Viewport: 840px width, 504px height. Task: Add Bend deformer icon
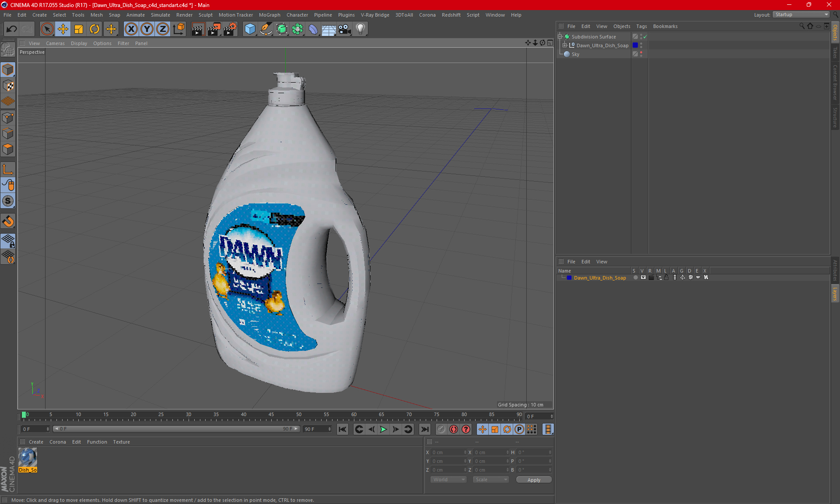(x=313, y=29)
